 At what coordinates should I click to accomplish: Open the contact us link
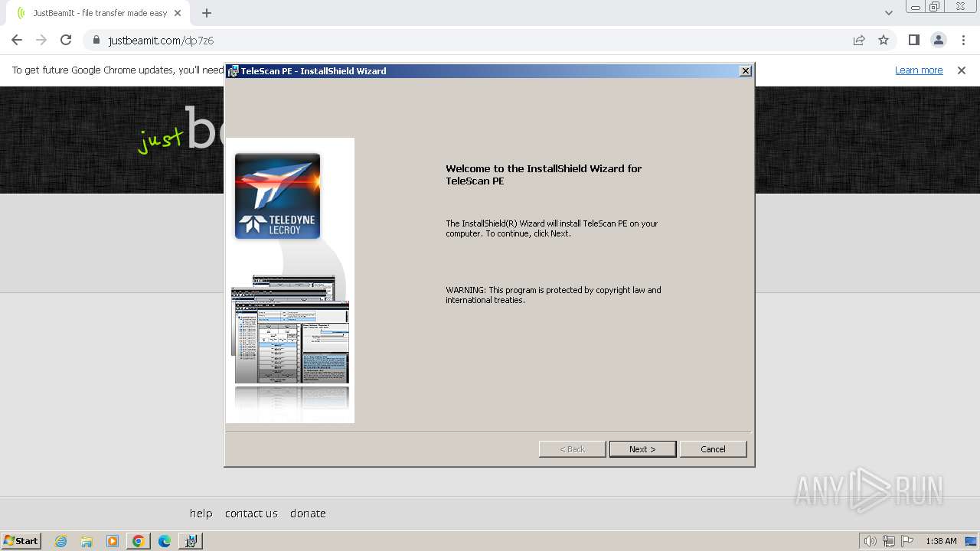pyautogui.click(x=251, y=514)
